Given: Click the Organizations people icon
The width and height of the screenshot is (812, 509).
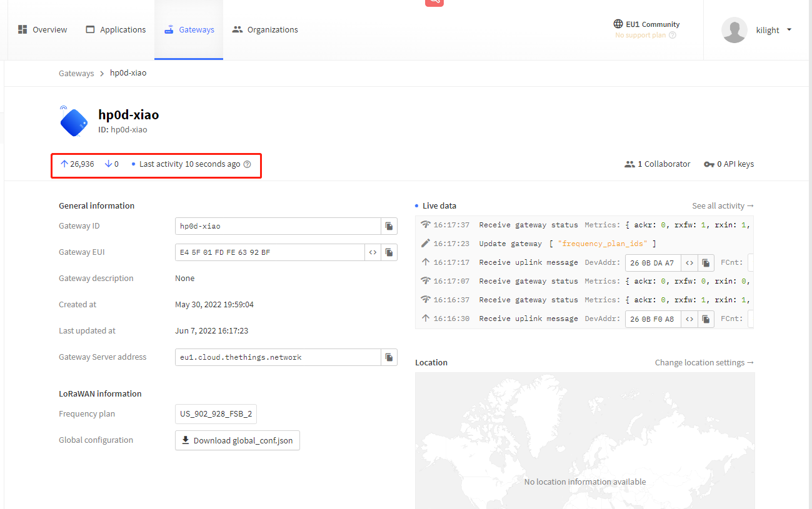Looking at the screenshot, I should [x=238, y=29].
